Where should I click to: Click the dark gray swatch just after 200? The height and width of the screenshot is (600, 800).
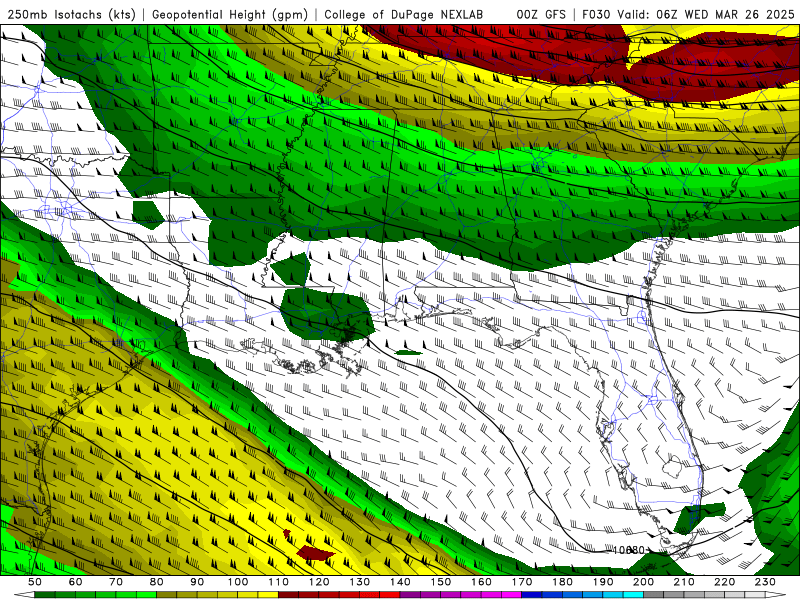pyautogui.click(x=654, y=595)
